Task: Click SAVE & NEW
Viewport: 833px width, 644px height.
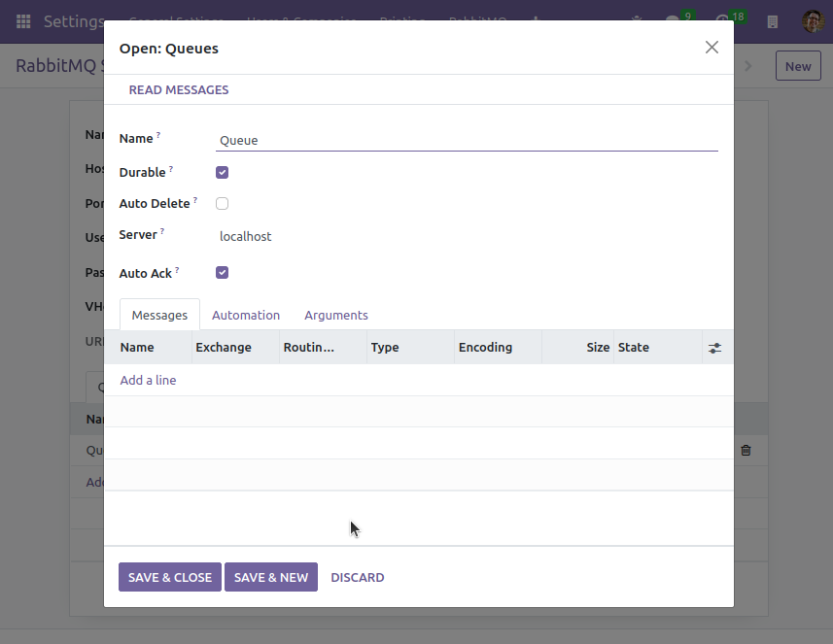Action: pyautogui.click(x=271, y=577)
